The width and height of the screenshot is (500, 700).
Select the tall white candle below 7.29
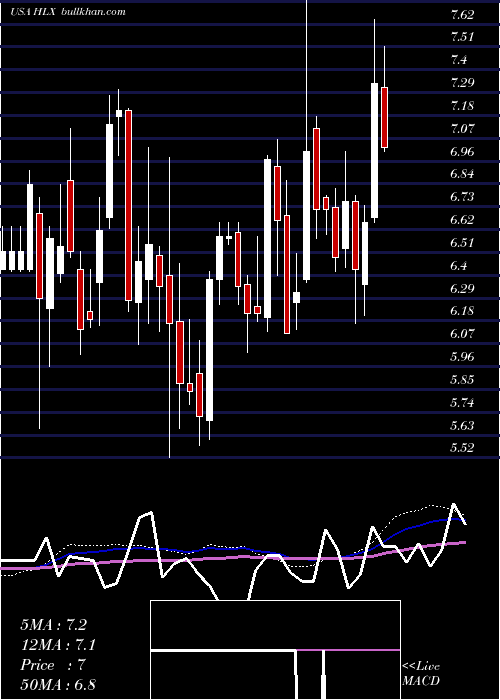(x=375, y=150)
